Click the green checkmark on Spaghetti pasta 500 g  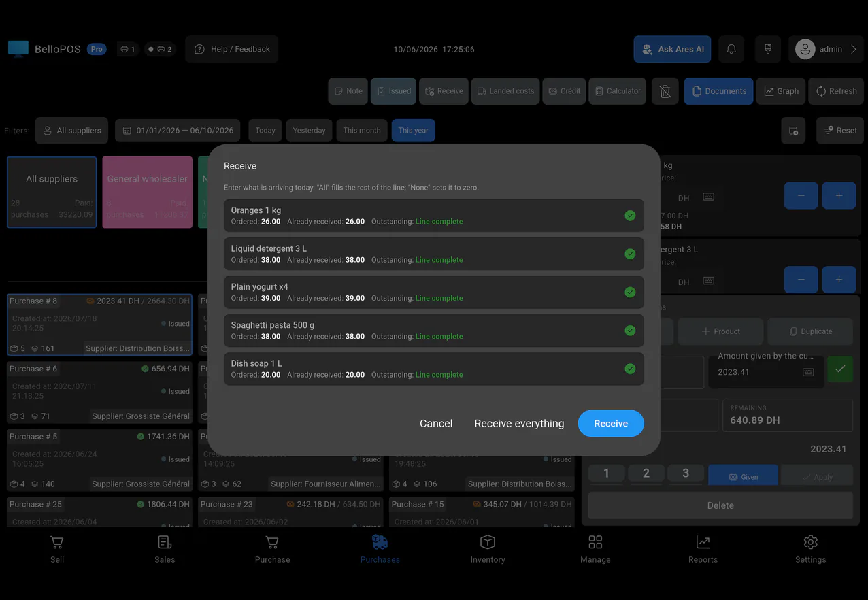point(630,331)
